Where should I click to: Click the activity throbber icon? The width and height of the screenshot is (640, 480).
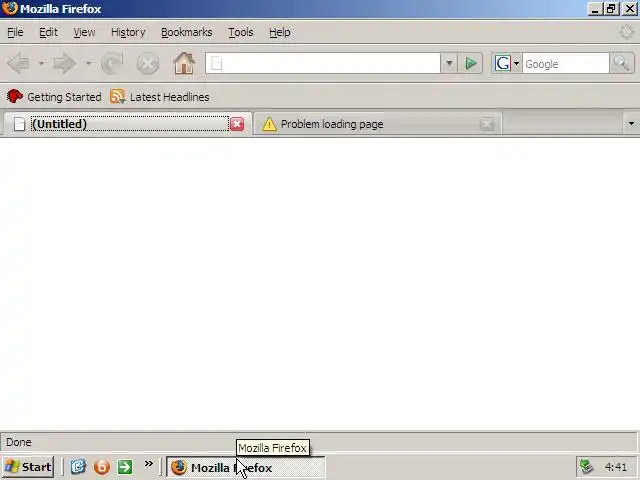(x=626, y=32)
